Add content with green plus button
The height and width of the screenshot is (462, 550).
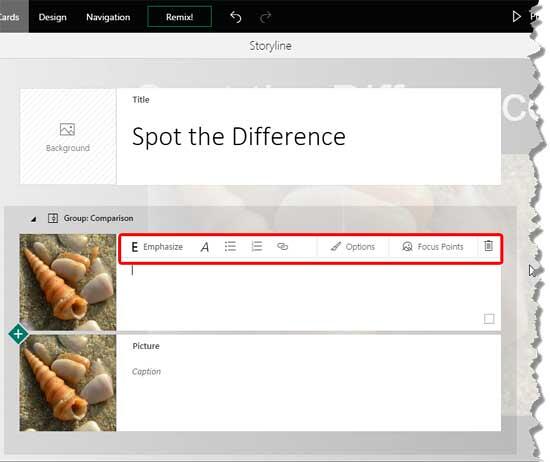pos(18,334)
